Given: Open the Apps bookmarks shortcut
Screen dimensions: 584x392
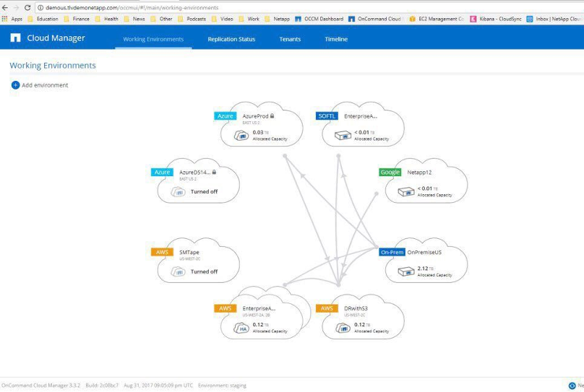Looking at the screenshot, I should click(x=12, y=19).
